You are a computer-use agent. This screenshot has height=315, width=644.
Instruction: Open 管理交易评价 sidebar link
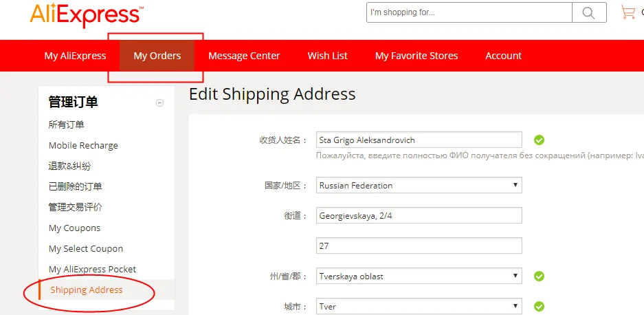(75, 207)
